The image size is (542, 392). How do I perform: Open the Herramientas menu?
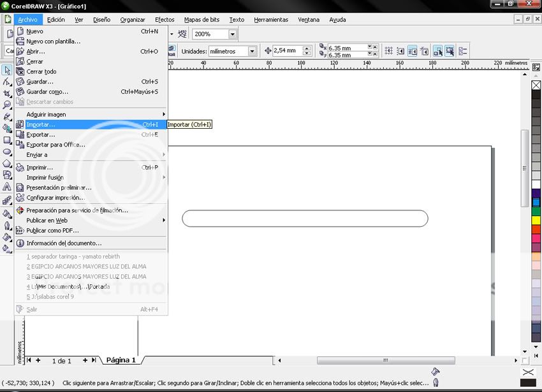[x=271, y=20]
